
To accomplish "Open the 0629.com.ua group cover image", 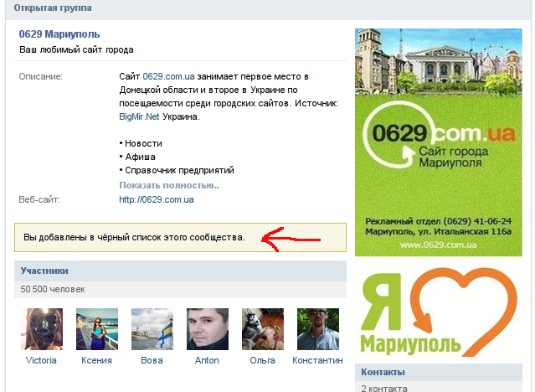I will point(439,142).
